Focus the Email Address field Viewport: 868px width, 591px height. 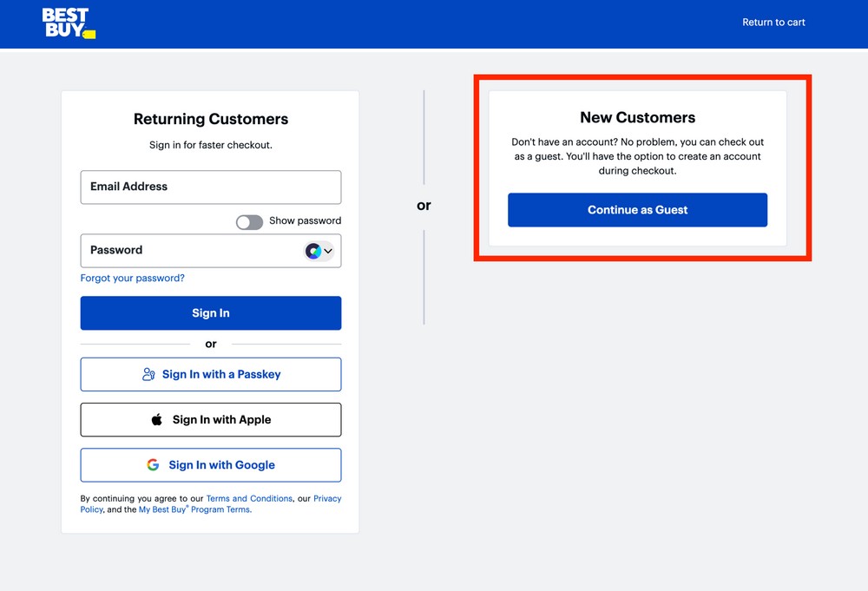tap(211, 187)
